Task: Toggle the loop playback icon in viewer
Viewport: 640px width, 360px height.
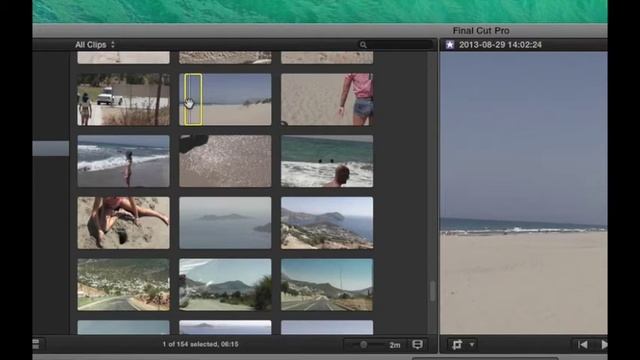Action: pyautogui.click(x=457, y=345)
